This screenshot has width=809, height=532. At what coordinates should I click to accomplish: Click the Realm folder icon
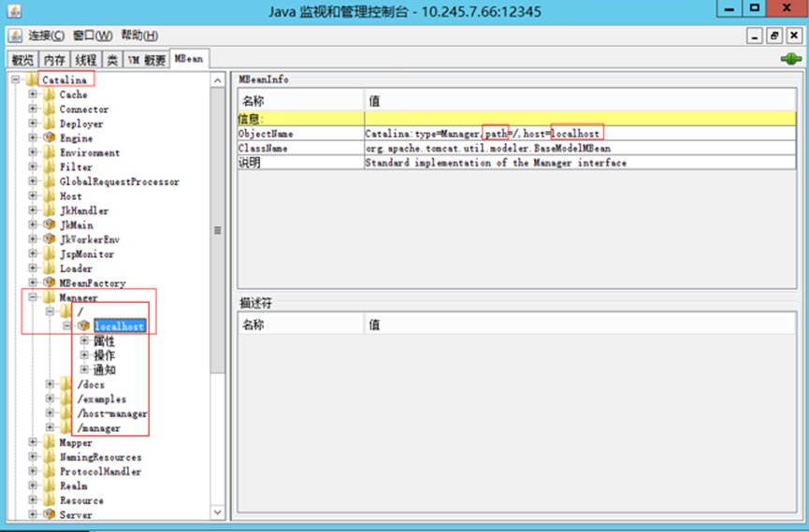pyautogui.click(x=50, y=485)
